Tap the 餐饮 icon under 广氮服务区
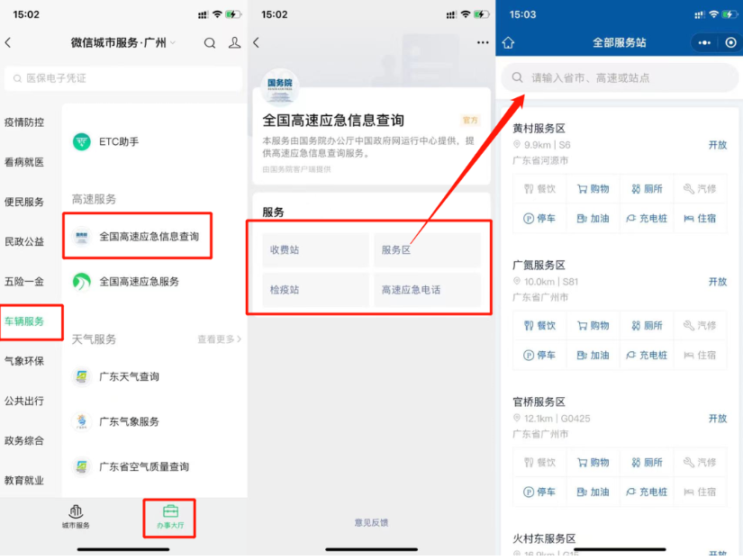The height and width of the screenshot is (560, 743). (529, 326)
